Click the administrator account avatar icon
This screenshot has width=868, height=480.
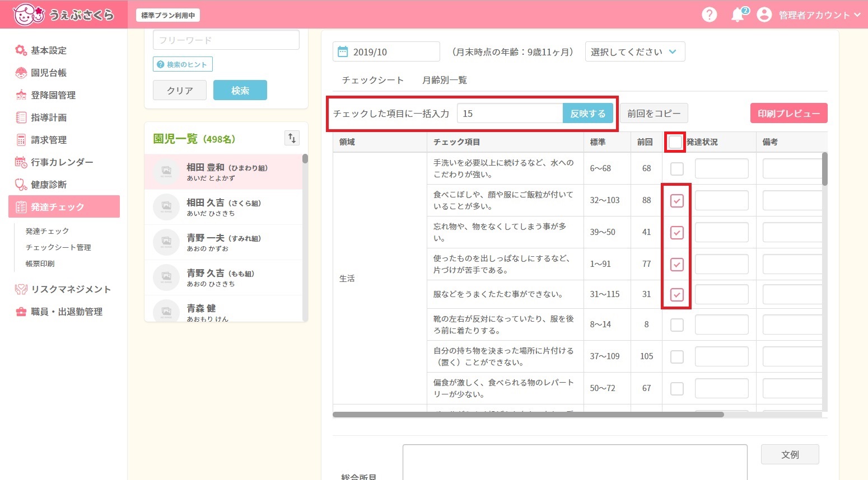tap(764, 15)
